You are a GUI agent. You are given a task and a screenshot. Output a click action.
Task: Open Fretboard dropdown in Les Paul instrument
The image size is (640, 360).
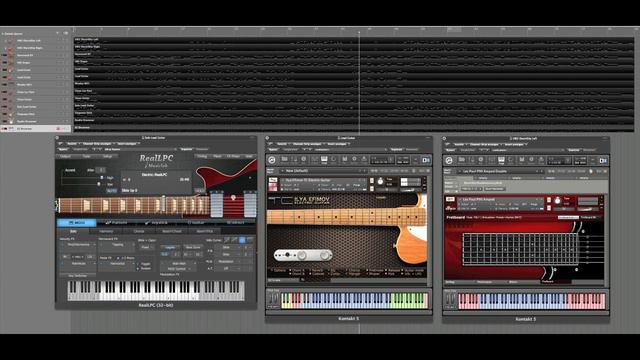pos(589,217)
